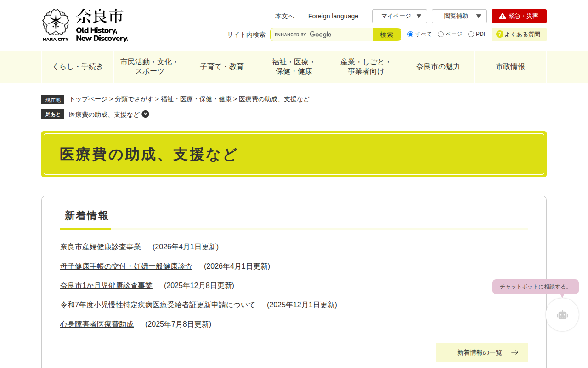Remove 医療費の助成、支援など from footprint history
This screenshot has width=588, height=368.
coord(145,114)
